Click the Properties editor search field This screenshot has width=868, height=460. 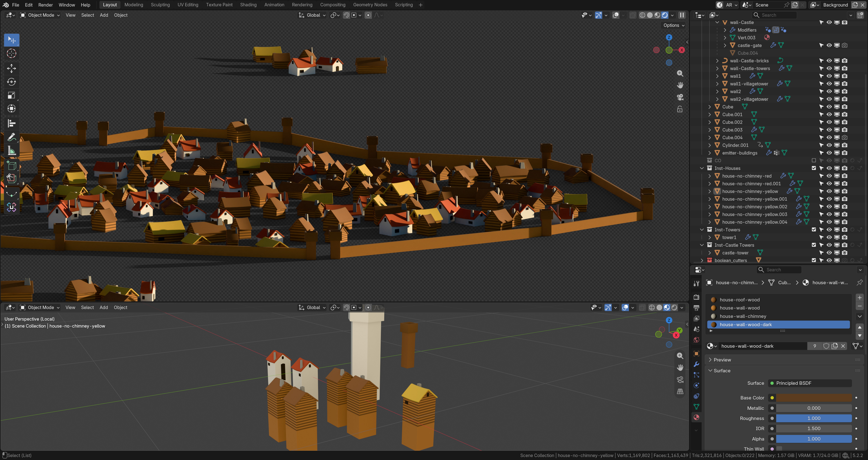[x=779, y=270]
